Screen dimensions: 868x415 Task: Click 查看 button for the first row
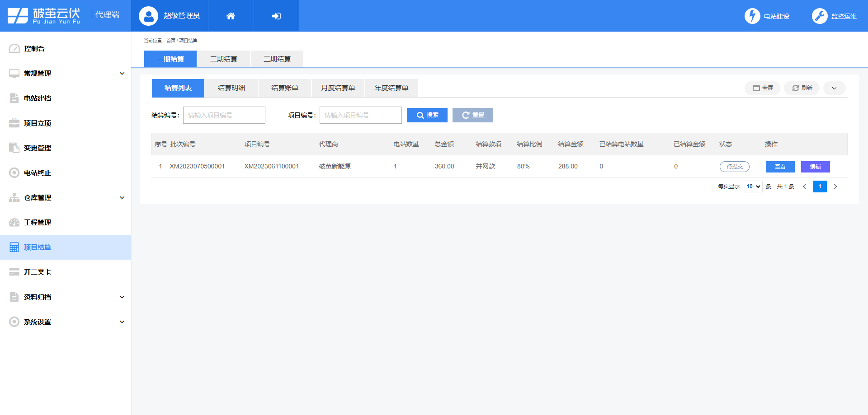(x=780, y=167)
